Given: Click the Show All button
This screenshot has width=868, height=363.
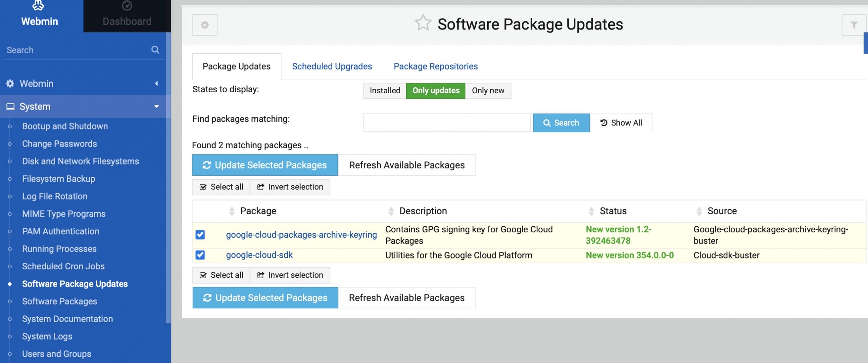Looking at the screenshot, I should 621,123.
